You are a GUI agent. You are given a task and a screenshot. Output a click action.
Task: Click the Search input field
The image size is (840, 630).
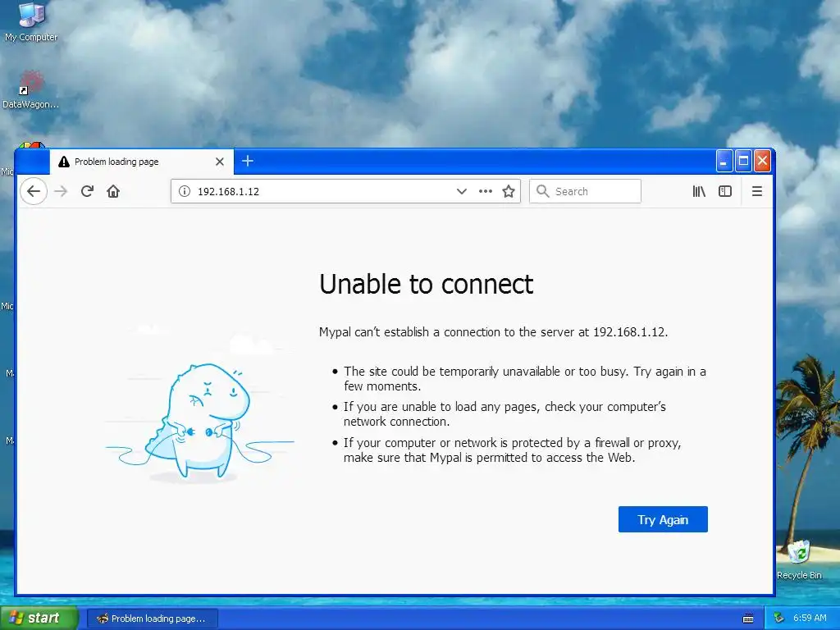click(585, 191)
